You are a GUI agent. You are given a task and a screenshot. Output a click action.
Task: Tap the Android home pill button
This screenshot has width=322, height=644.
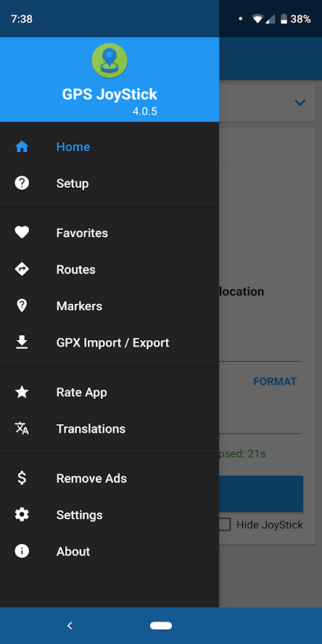[x=161, y=626]
